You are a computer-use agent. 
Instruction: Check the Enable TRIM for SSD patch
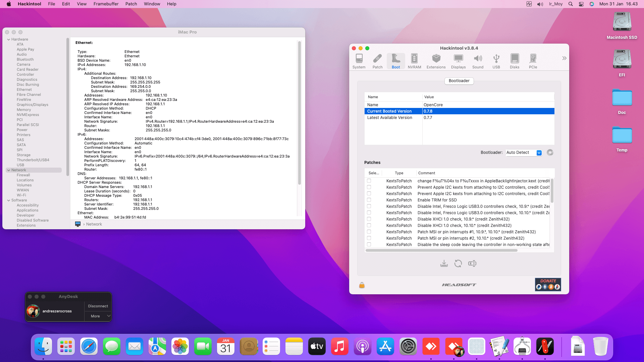[x=369, y=200]
